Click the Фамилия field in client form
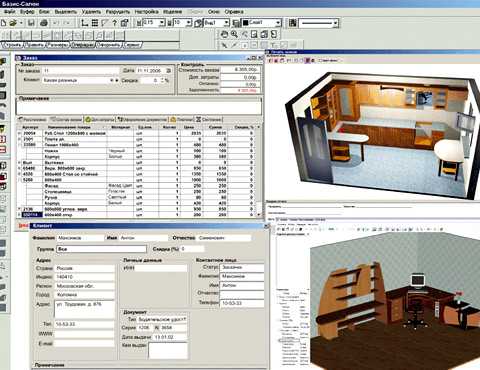The width and height of the screenshot is (480, 370). [80, 238]
